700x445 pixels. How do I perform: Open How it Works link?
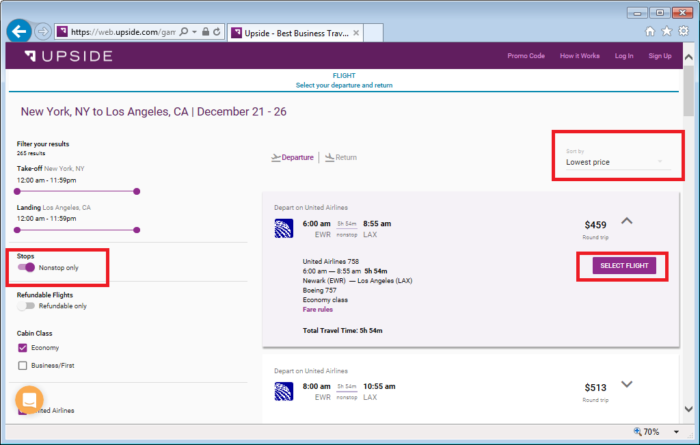click(x=579, y=56)
